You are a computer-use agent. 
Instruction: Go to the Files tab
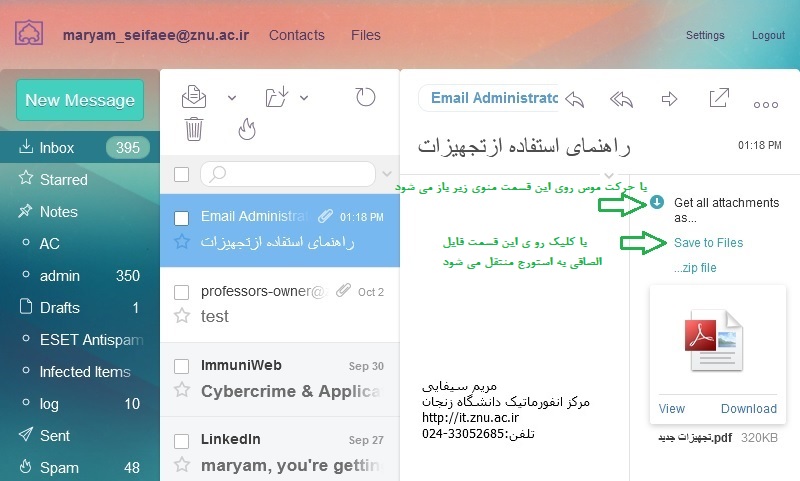(366, 35)
